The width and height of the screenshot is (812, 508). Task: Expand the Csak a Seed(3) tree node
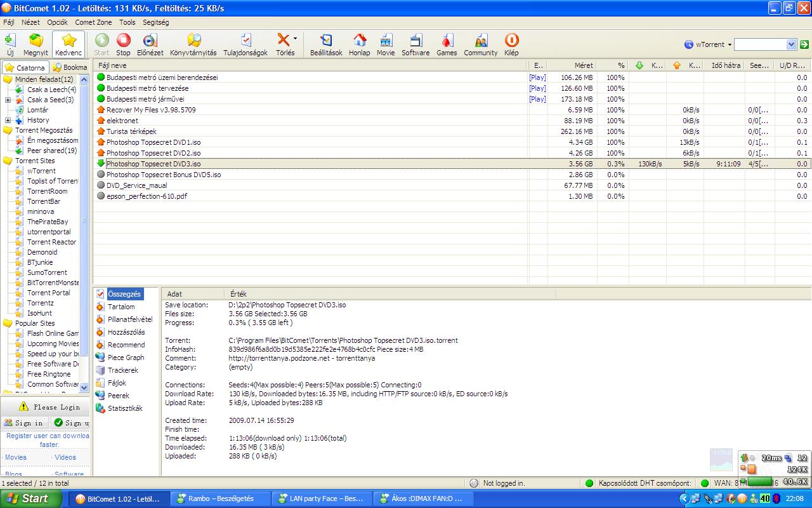pyautogui.click(x=8, y=100)
